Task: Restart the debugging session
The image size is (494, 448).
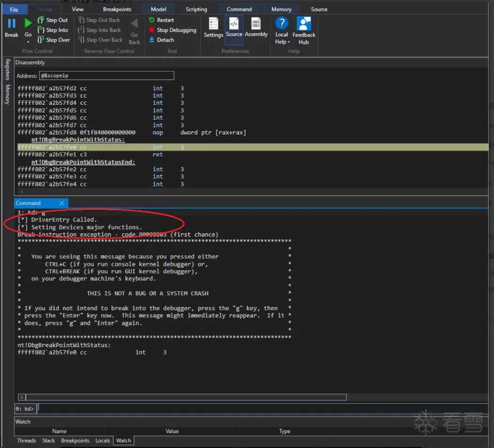Action: 162,20
